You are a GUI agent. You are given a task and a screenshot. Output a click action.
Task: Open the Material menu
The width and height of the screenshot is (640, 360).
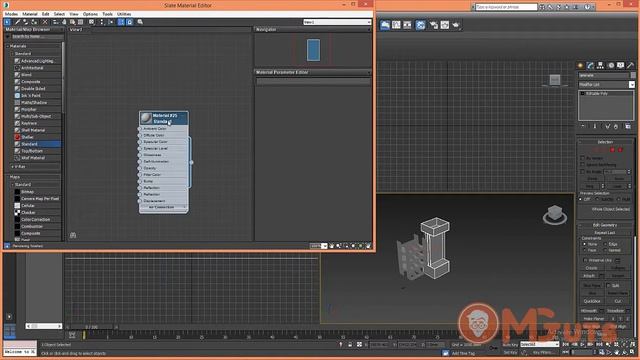point(30,14)
